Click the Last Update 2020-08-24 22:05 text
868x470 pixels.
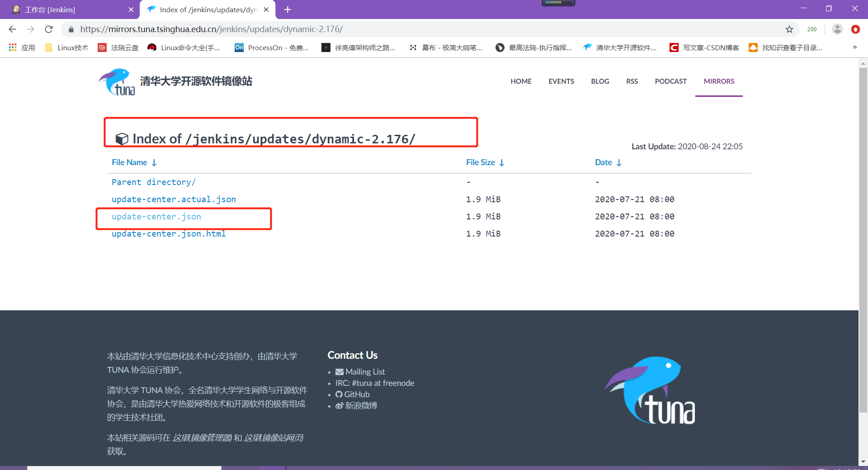(x=687, y=147)
